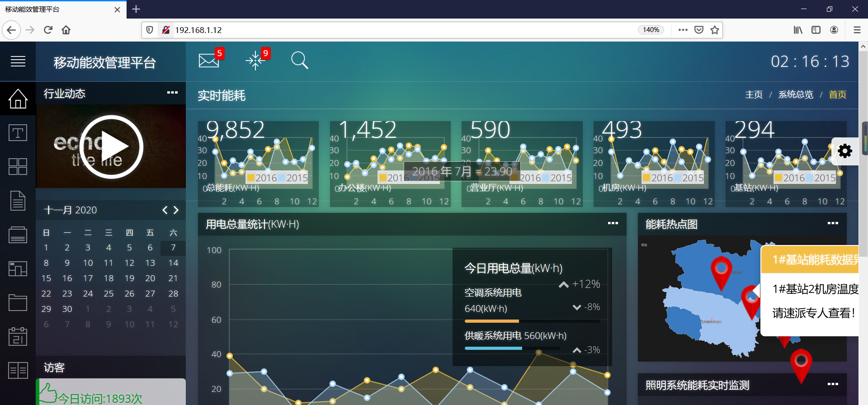Select day 18 in the calendar

(108, 278)
